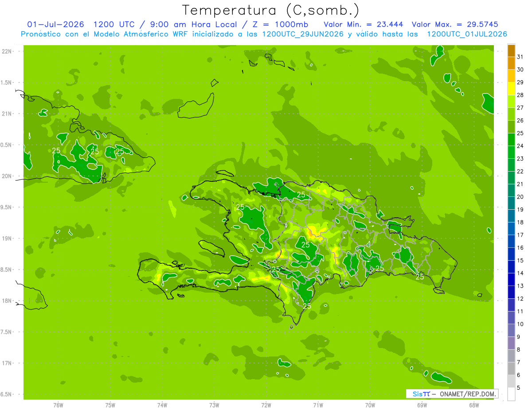Click the legend scale label "11"
The image size is (532, 411).
tap(520, 311)
